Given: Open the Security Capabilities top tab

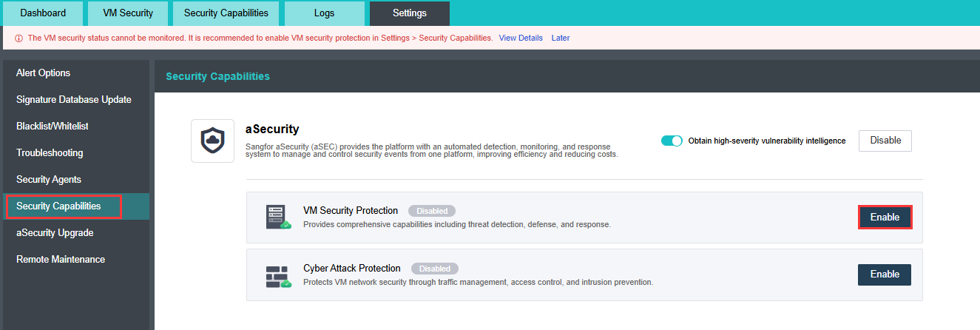Looking at the screenshot, I should (x=226, y=13).
